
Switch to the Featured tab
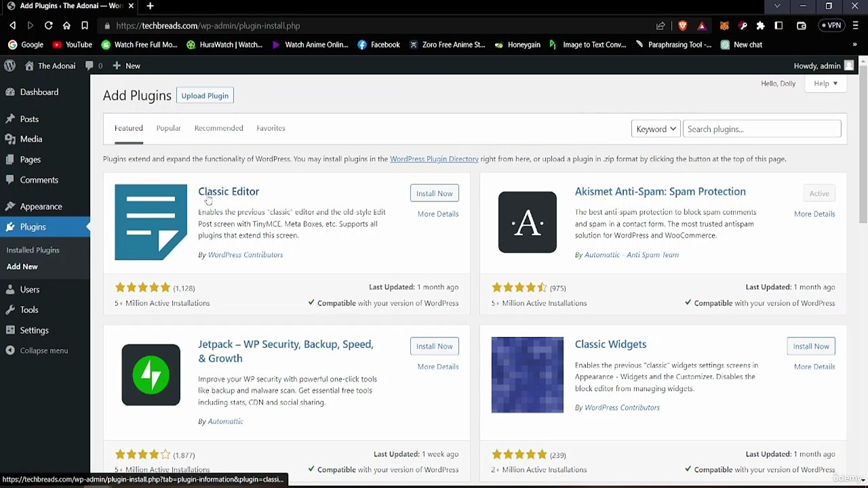(129, 128)
